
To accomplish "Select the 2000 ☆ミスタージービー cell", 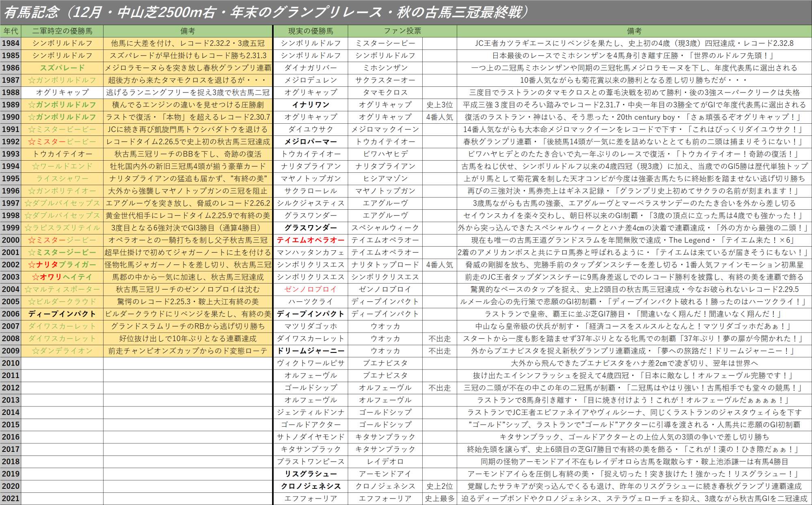I will 62,240.
